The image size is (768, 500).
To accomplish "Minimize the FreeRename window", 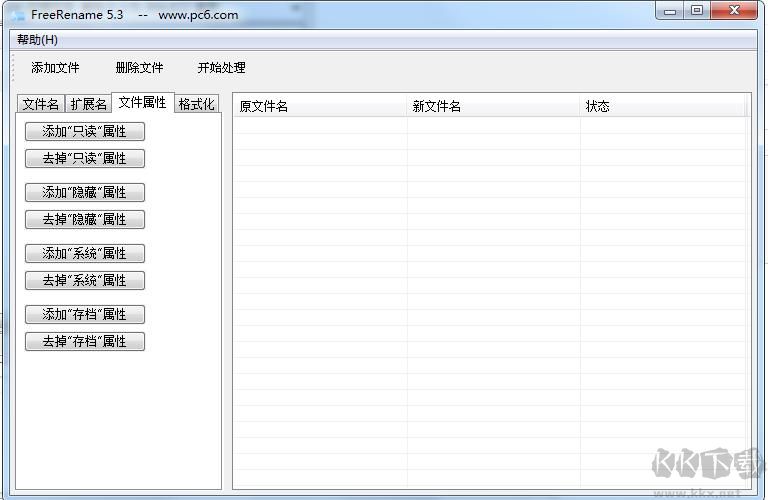I will (670, 11).
